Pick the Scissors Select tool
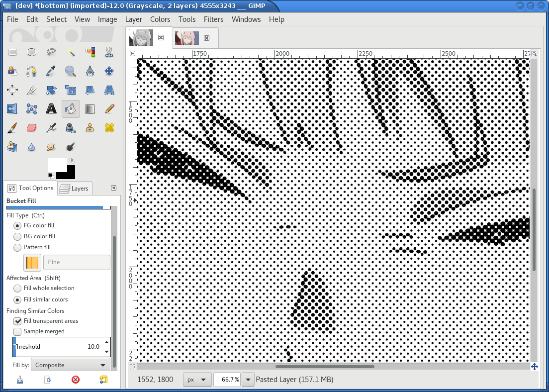The image size is (549, 392). point(109,52)
